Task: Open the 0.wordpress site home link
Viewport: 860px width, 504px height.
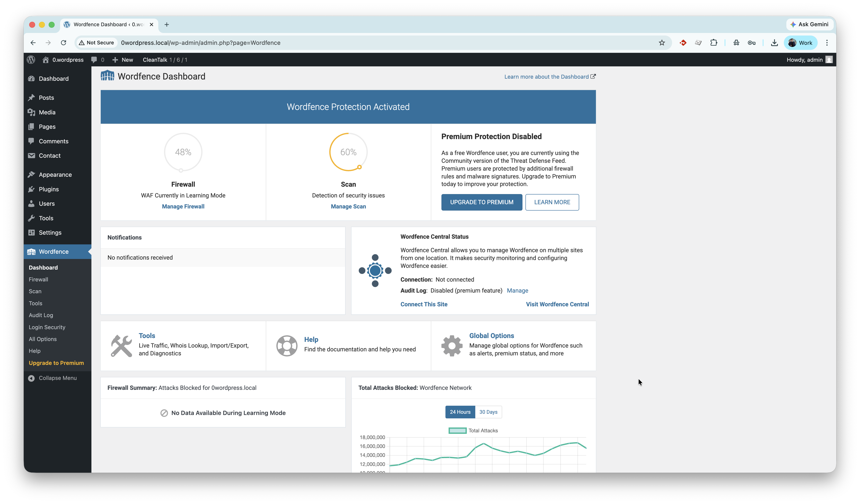Action: [x=63, y=60]
